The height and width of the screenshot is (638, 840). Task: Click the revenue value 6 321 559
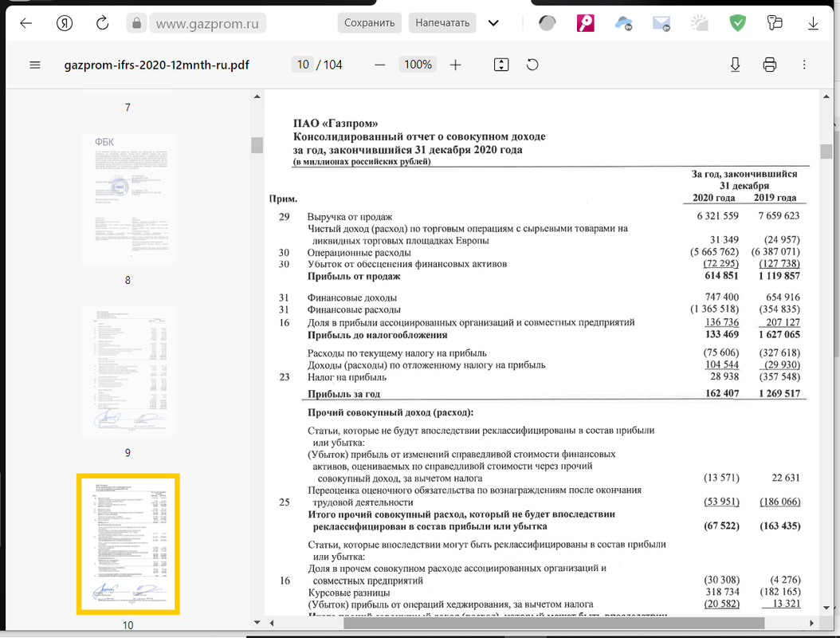(717, 215)
